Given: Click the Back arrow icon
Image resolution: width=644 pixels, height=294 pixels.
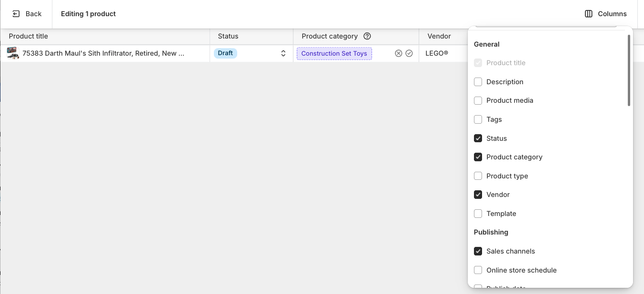Looking at the screenshot, I should coord(16,14).
